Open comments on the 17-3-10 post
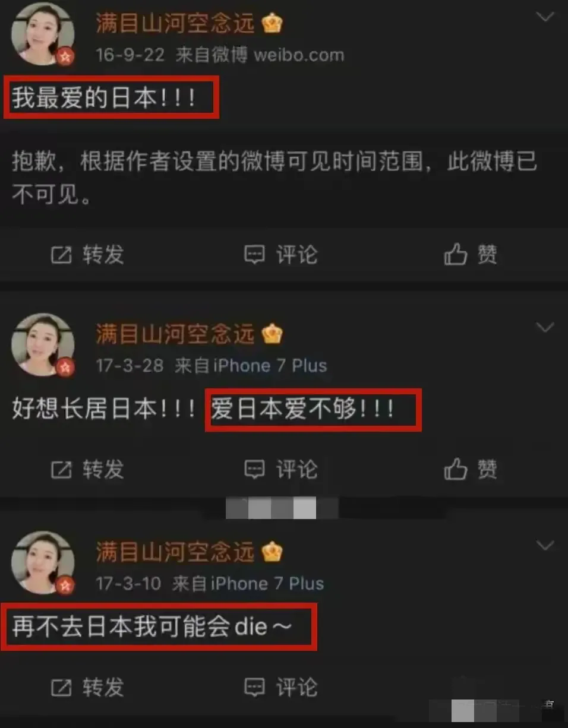The image size is (568, 728). pos(254,688)
